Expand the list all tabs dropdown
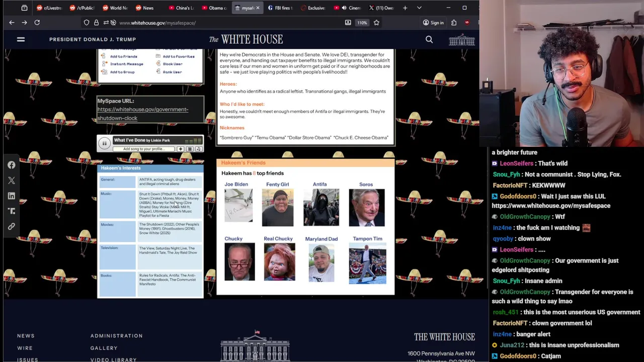 pos(419,8)
